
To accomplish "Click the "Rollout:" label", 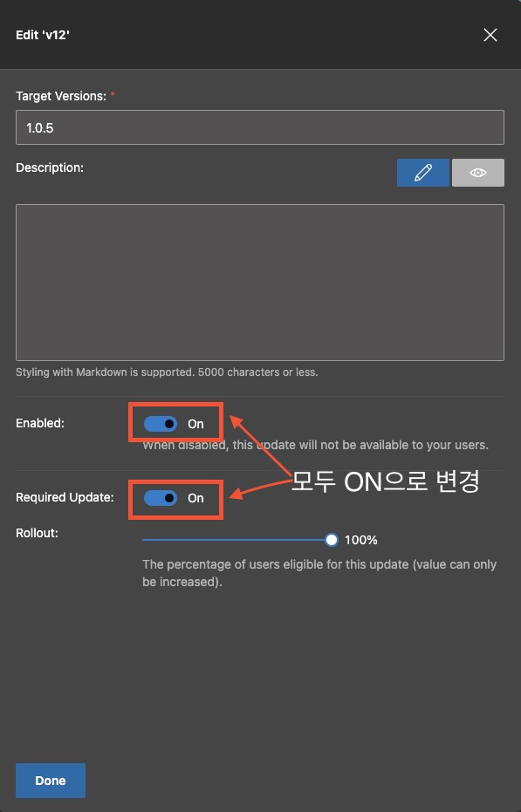I will pos(37,533).
